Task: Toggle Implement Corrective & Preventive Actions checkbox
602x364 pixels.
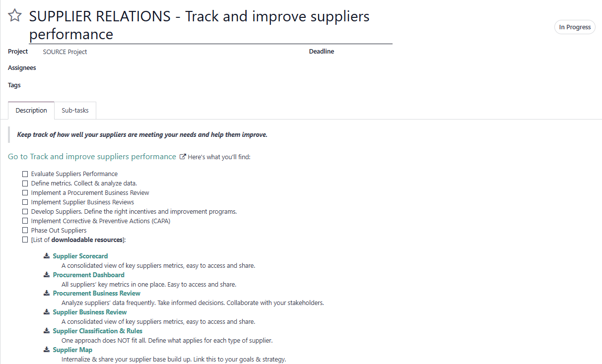Action: tap(25, 221)
